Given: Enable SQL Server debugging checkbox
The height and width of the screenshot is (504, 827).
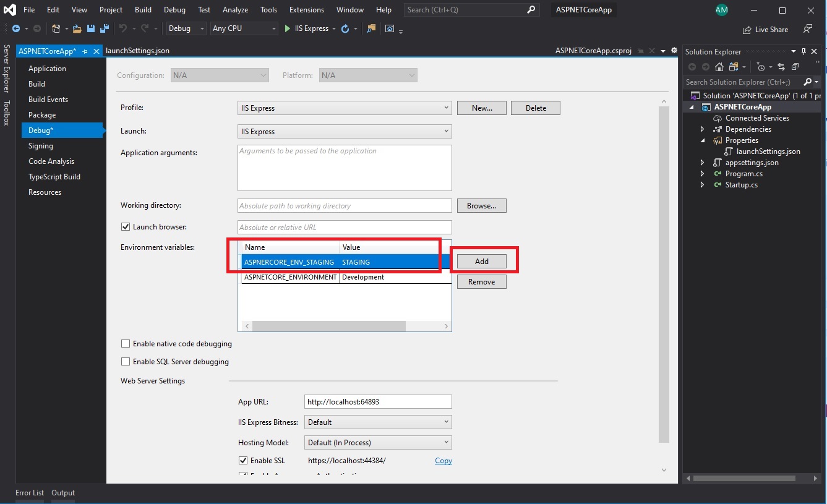Looking at the screenshot, I should [x=126, y=362].
